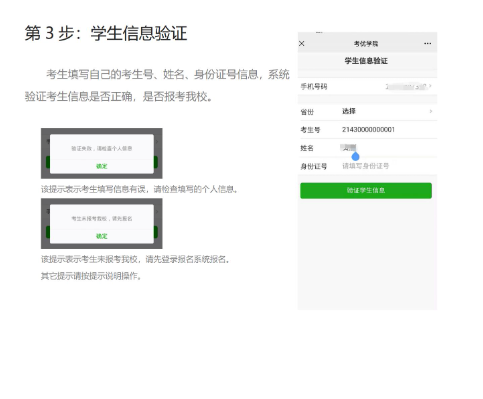Screen dimensions: 483x399
Task: Click the 手机号码 row chevron arrow
Action: (x=431, y=86)
